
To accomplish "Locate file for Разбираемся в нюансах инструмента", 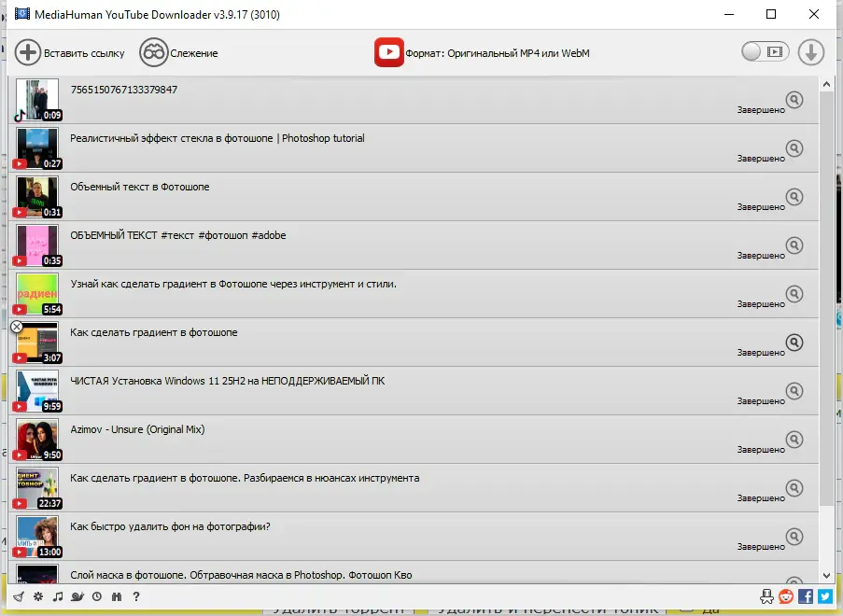I will [794, 488].
